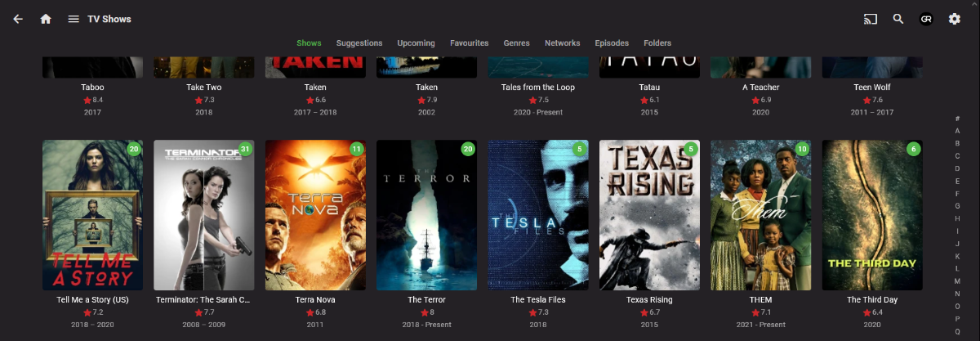Open the Terra Nova poster
This screenshot has width=980, height=341.
point(315,215)
